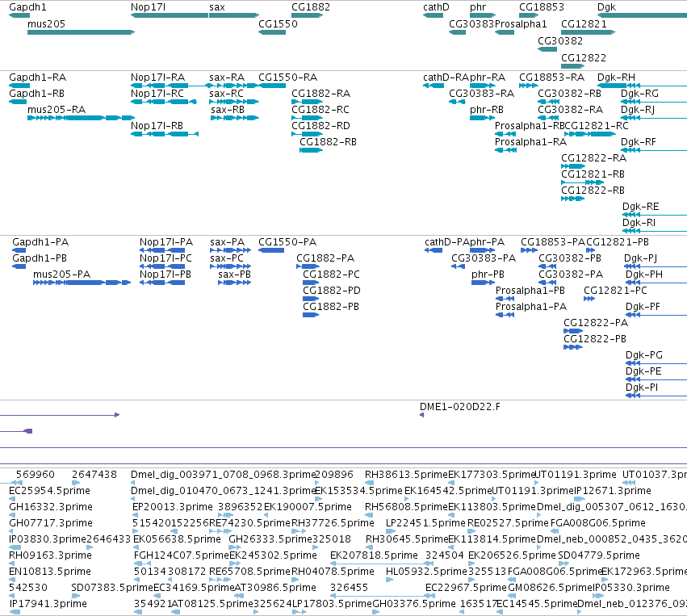
Task: Click the Gapdh1-PA protein label
Action: (x=40, y=242)
